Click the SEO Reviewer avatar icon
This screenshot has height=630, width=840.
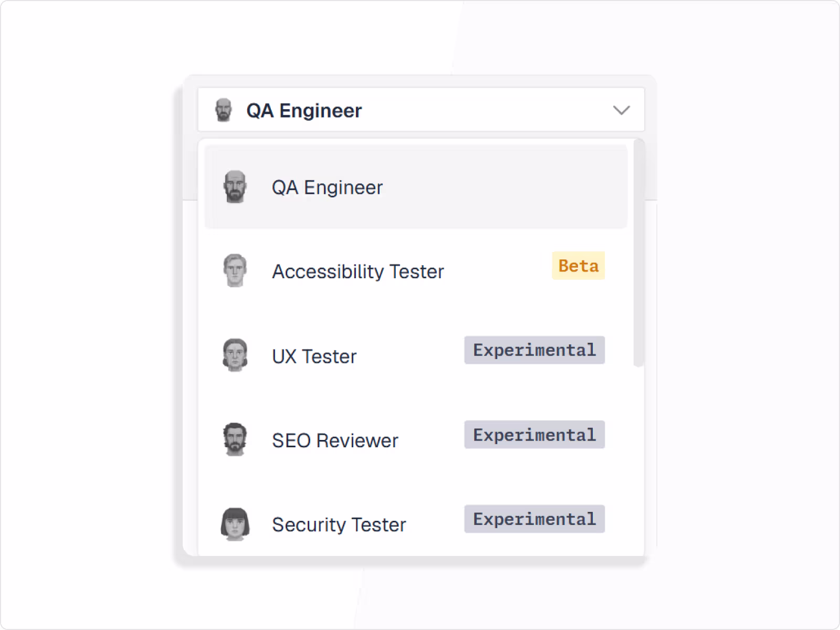(x=235, y=439)
